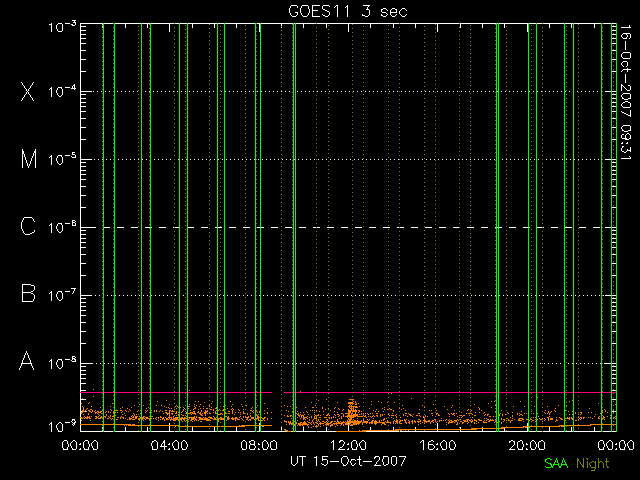The width and height of the screenshot is (640, 480).
Task: Click the 10^-9 y-axis tick label
Action: 62,427
